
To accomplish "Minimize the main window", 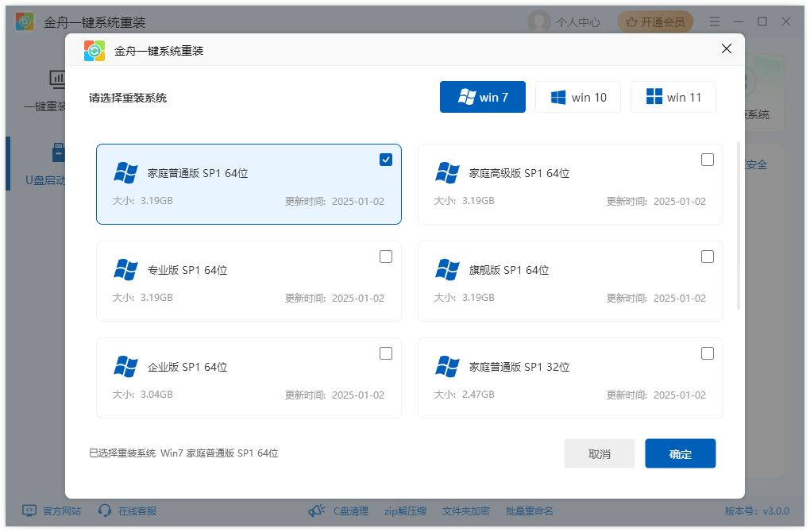I will point(739,21).
